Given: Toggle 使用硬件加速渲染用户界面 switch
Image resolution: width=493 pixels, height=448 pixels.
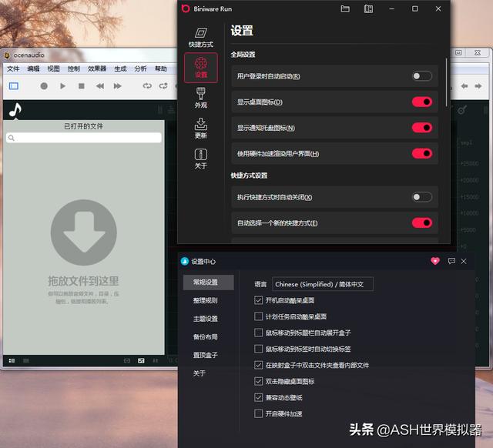Looking at the screenshot, I should click(x=422, y=153).
